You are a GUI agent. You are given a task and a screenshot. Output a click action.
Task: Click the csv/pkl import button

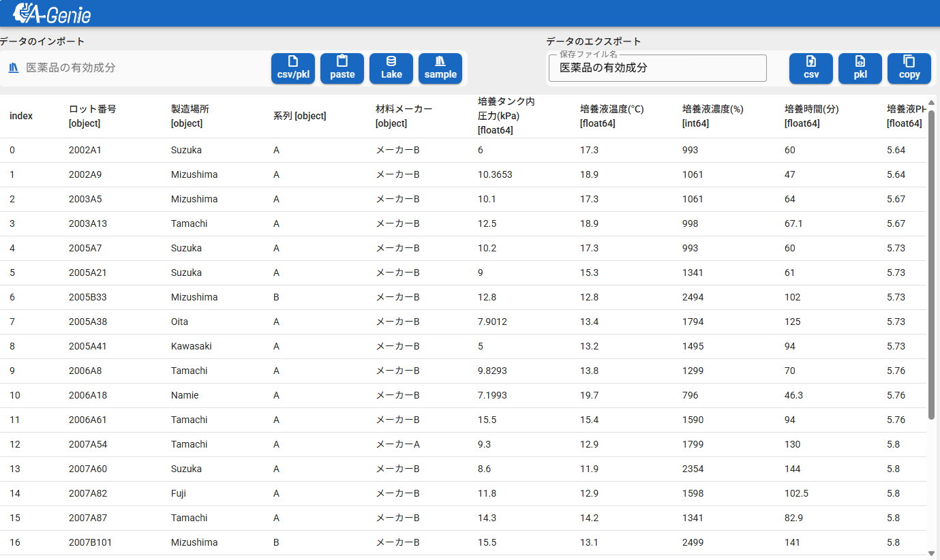(x=293, y=68)
